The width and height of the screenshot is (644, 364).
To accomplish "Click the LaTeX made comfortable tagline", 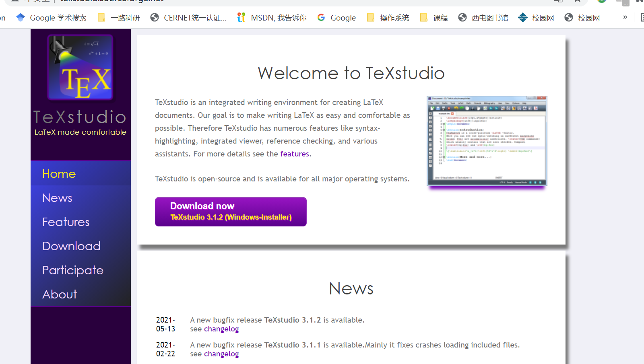I will pos(80,132).
